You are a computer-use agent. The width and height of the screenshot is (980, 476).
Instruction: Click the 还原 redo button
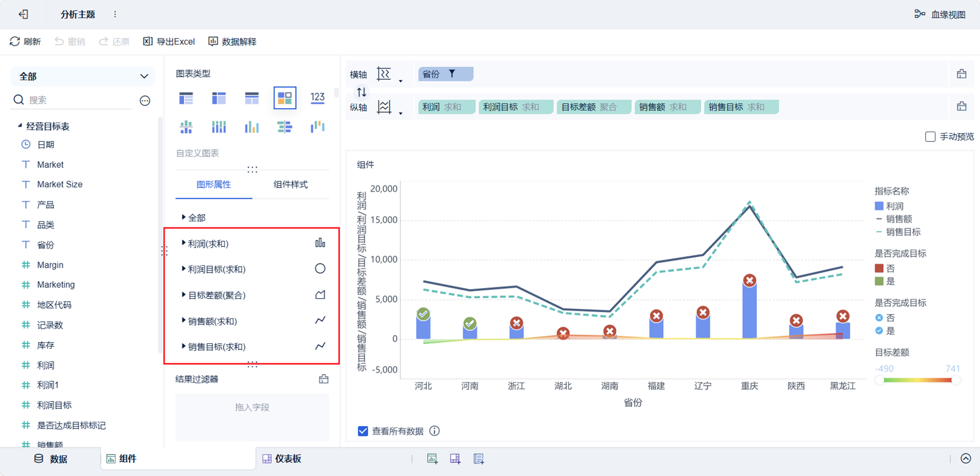pyautogui.click(x=114, y=42)
